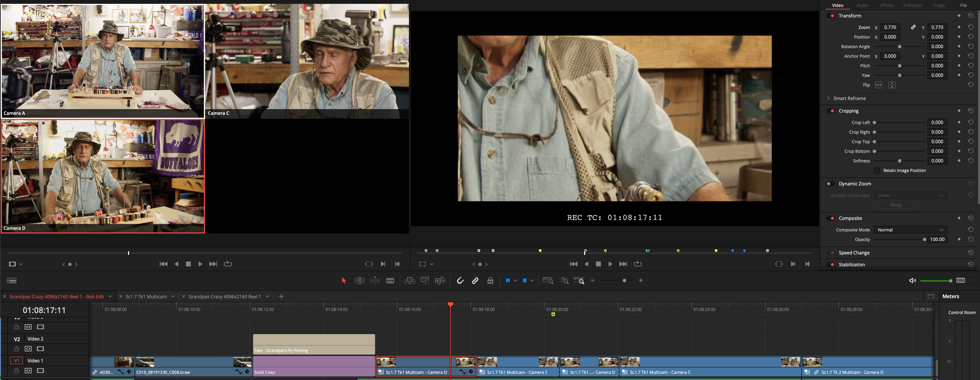Open Sc1.7 Tk1 Multicam tab dropdown
980x380 pixels.
pos(173,297)
